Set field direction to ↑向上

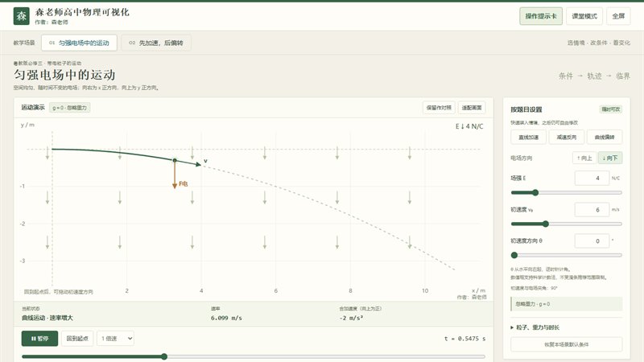(x=584, y=158)
